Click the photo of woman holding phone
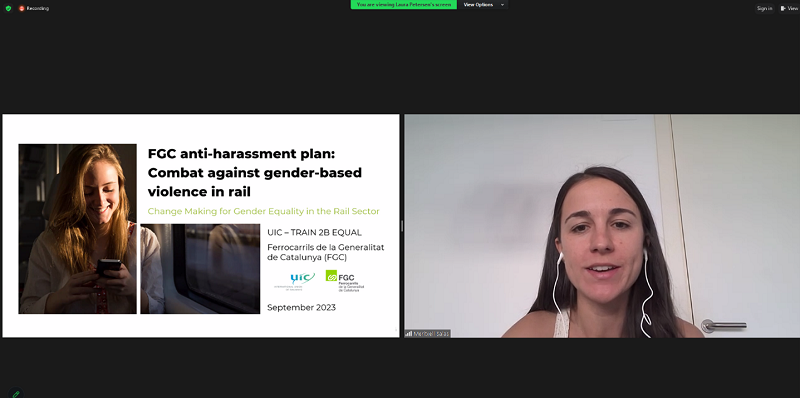This screenshot has height=398, width=800. click(x=78, y=229)
